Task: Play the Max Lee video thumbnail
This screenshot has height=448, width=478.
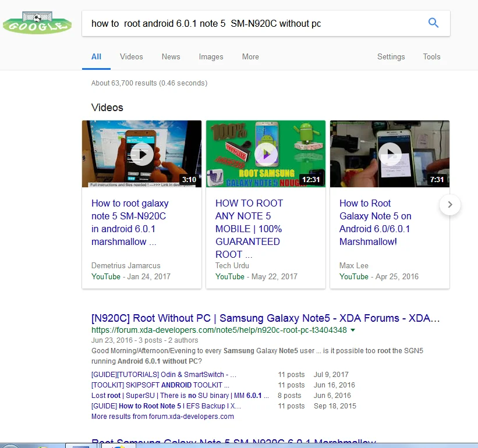Action: click(390, 154)
